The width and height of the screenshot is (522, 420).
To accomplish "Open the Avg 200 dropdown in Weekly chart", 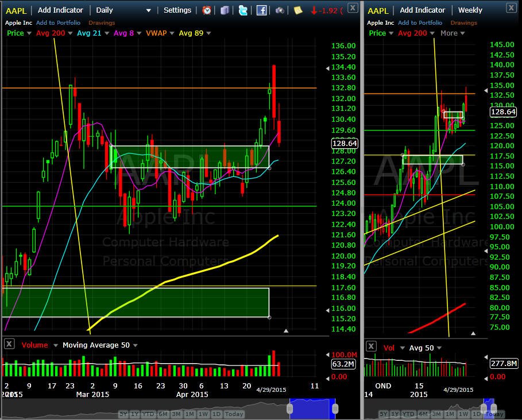I will point(432,33).
